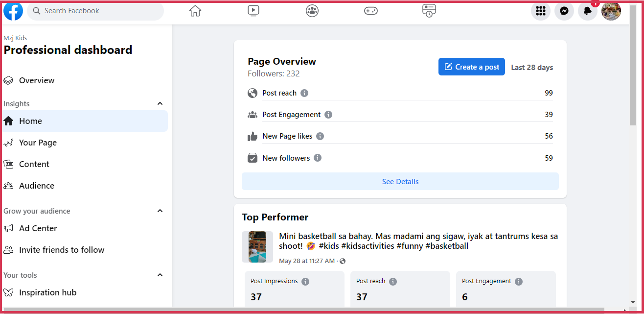Screen dimensions: 644x314
Task: Open the Facebook Home feed icon
Action: (x=195, y=11)
